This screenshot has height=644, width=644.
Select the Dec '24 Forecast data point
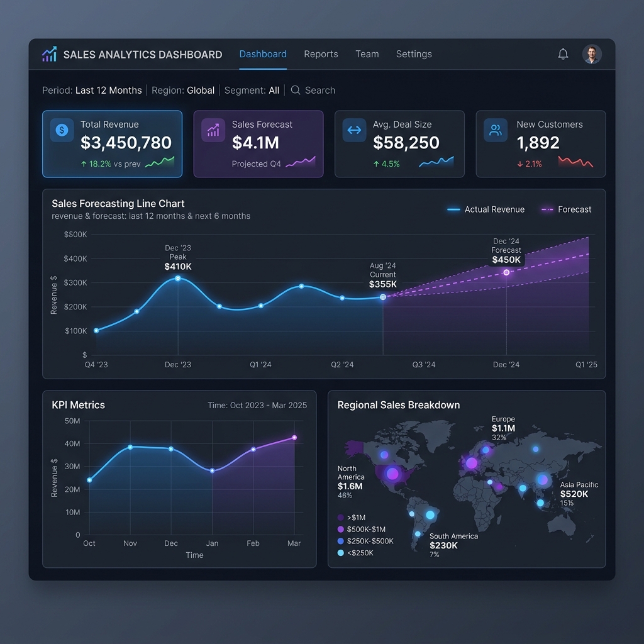click(x=506, y=272)
